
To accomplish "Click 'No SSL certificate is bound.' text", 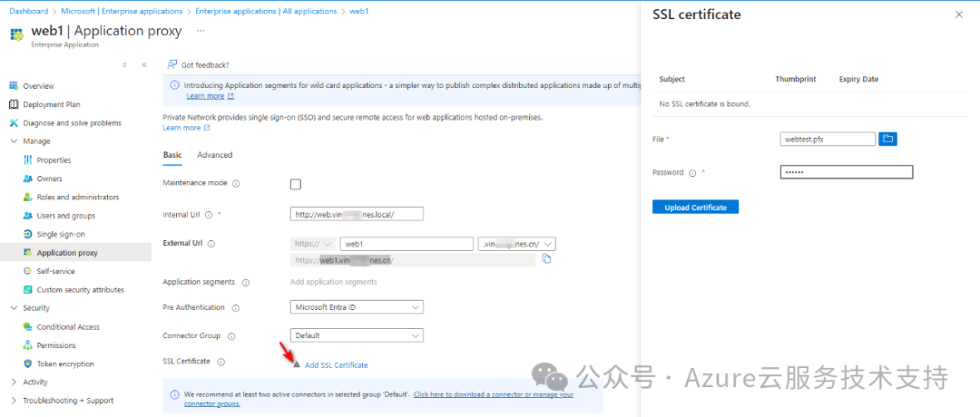I will [x=705, y=104].
